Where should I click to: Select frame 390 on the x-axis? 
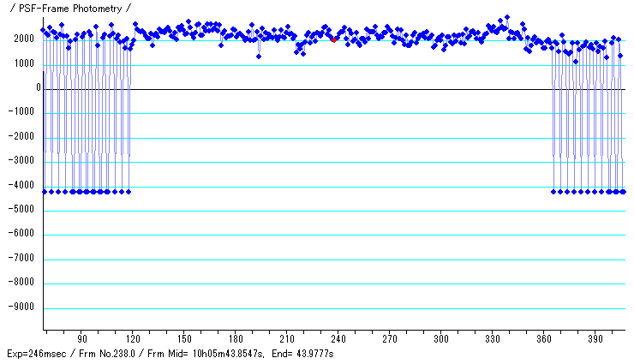pos(594,339)
